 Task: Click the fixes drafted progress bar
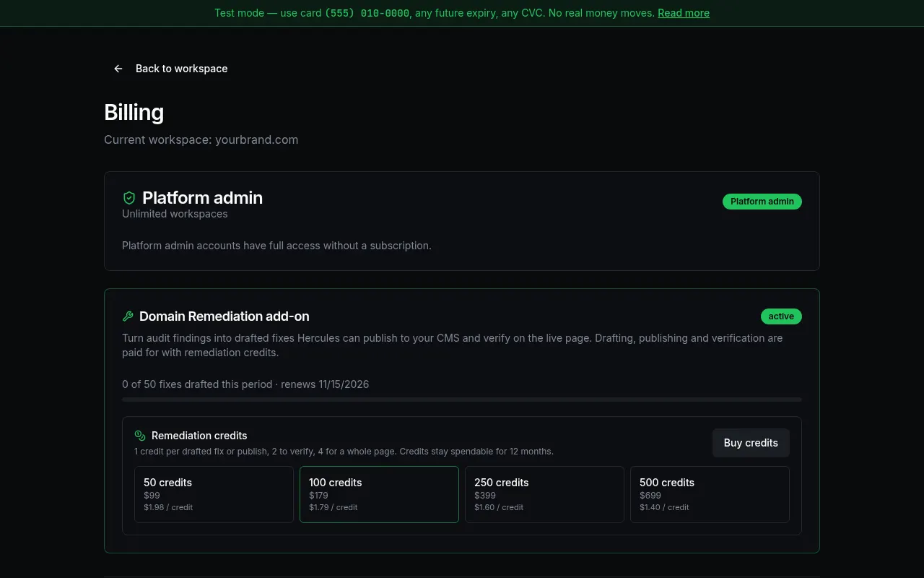pyautogui.click(x=462, y=400)
